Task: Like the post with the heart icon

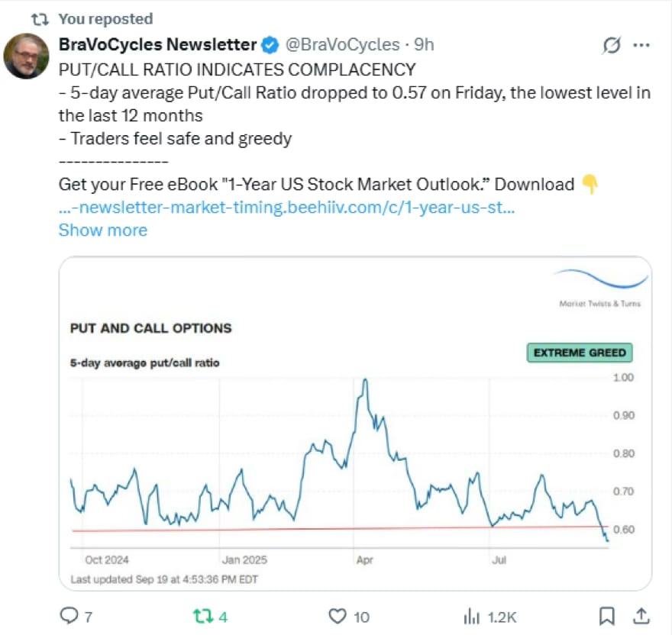Action: pyautogui.click(x=338, y=616)
